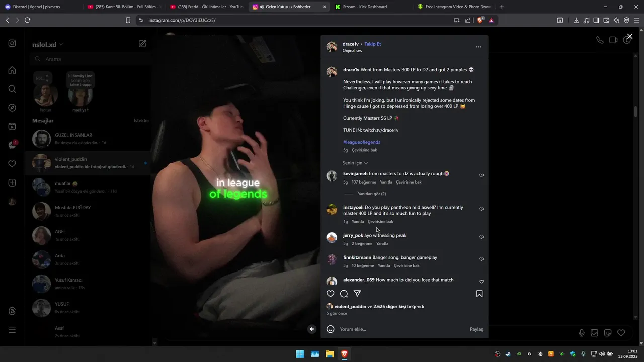644x362 pixels.
Task: Open the emoji picker in comment box
Action: 331,329
